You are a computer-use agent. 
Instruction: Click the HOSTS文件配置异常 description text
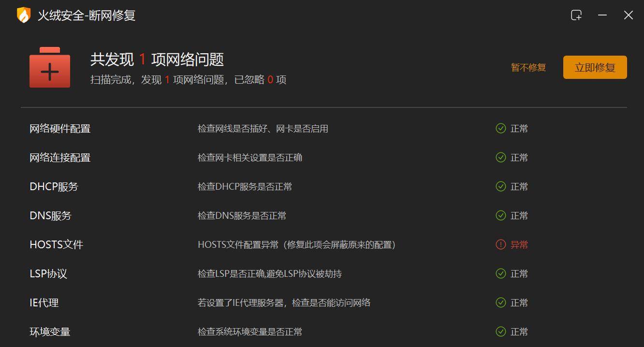(x=296, y=245)
